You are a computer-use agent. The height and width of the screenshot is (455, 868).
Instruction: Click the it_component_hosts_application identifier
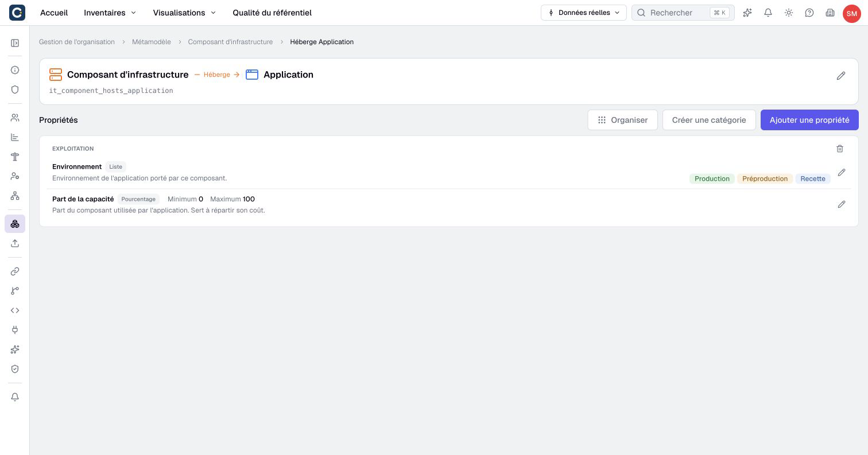tap(111, 91)
